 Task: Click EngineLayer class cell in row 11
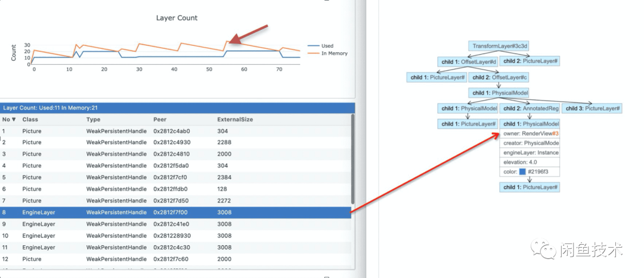point(39,248)
